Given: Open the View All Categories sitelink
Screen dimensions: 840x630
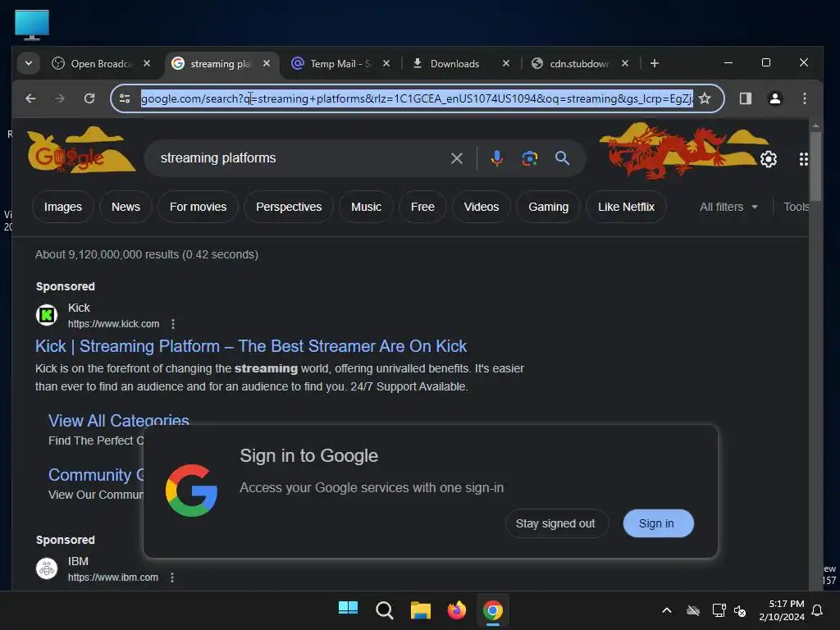Looking at the screenshot, I should (x=118, y=421).
